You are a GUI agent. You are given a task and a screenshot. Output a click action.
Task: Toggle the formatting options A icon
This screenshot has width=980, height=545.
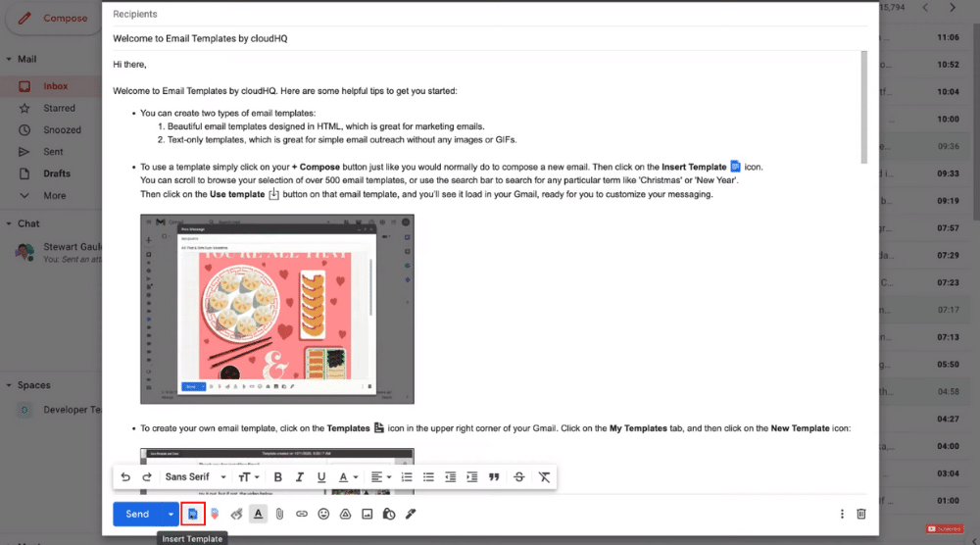(x=258, y=514)
